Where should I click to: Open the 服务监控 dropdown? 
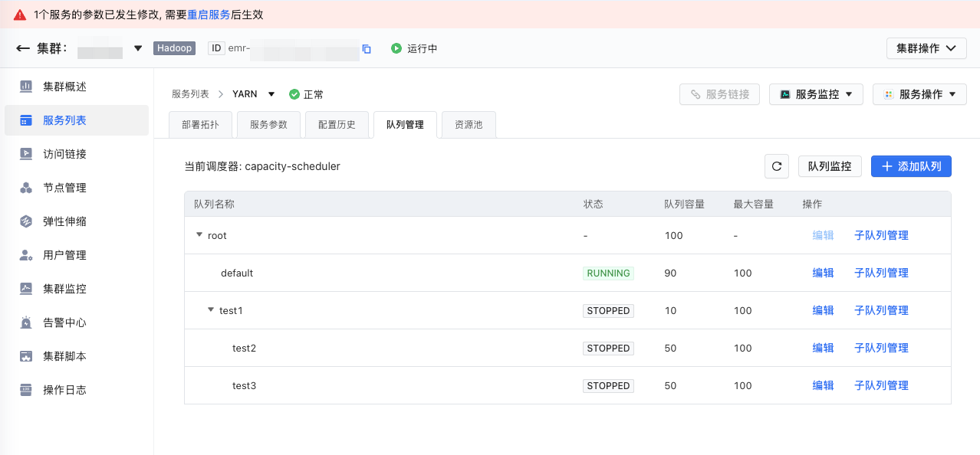click(x=816, y=94)
